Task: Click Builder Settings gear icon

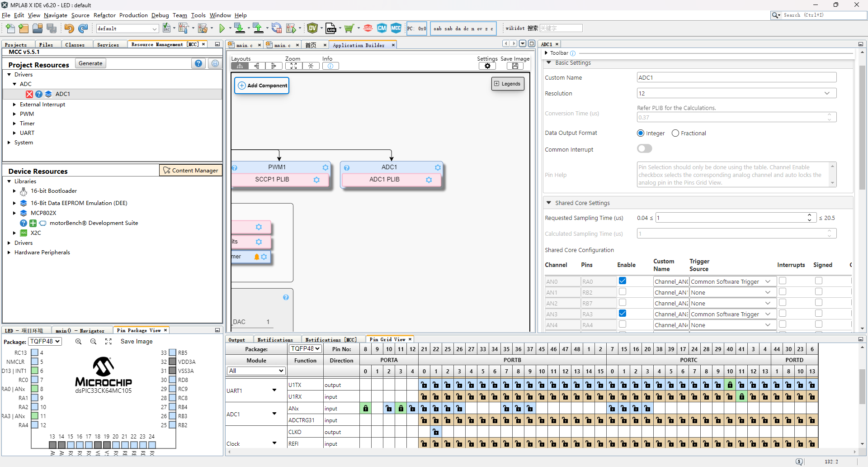Action: 487,66
